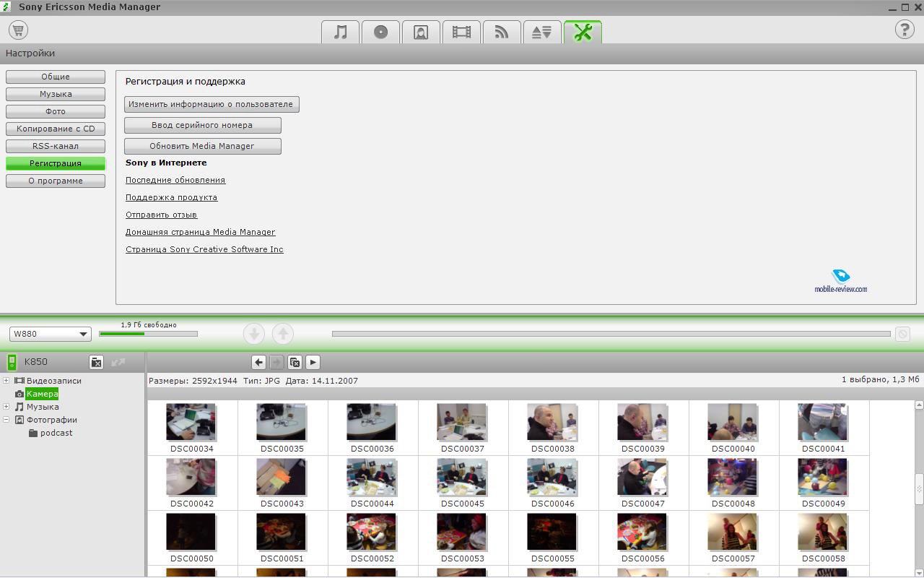924x578 pixels.
Task: Open Отправить отзыв link
Action: (161, 215)
